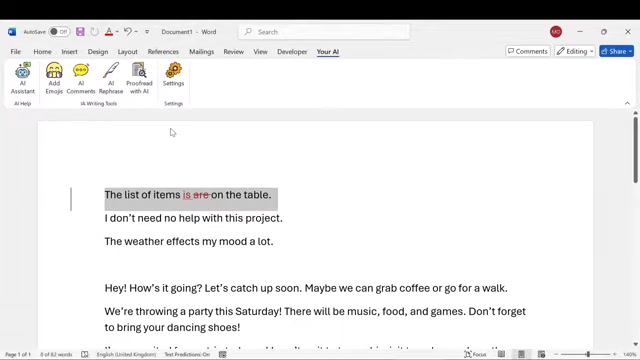Image resolution: width=640 pixels, height=360 pixels.
Task: Expand the font color dropdown arrow
Action: point(117,32)
